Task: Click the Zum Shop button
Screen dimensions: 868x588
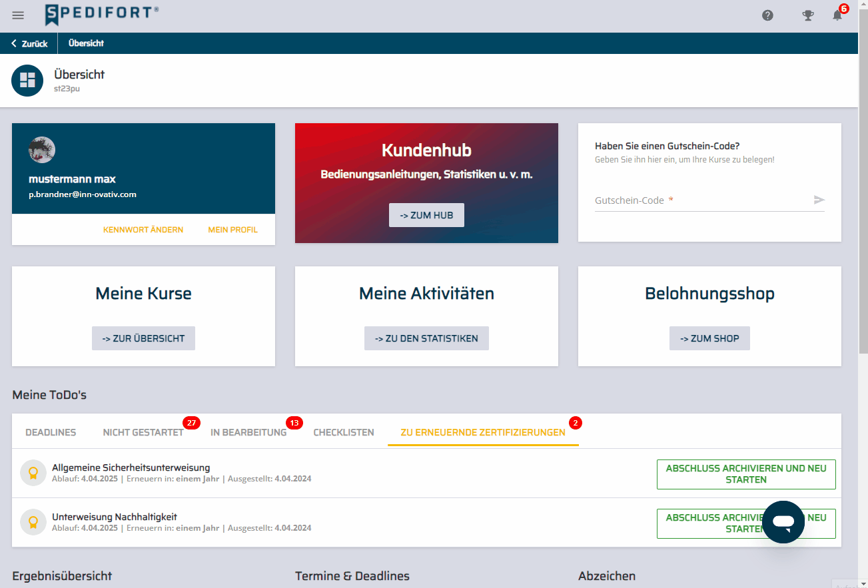Action: [709, 338]
